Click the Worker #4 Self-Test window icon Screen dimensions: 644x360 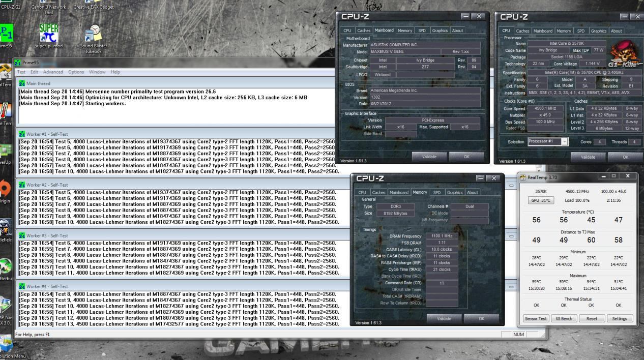coord(22,286)
